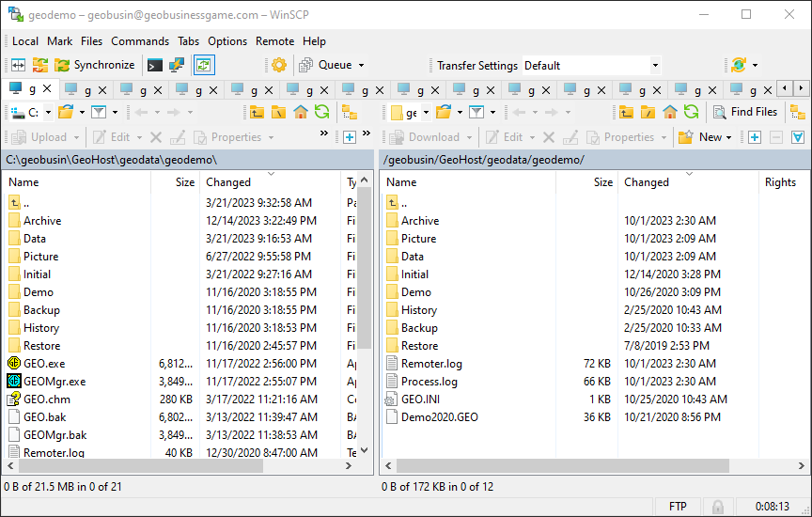Expand the Transfer Settings Default dropdown

click(655, 66)
